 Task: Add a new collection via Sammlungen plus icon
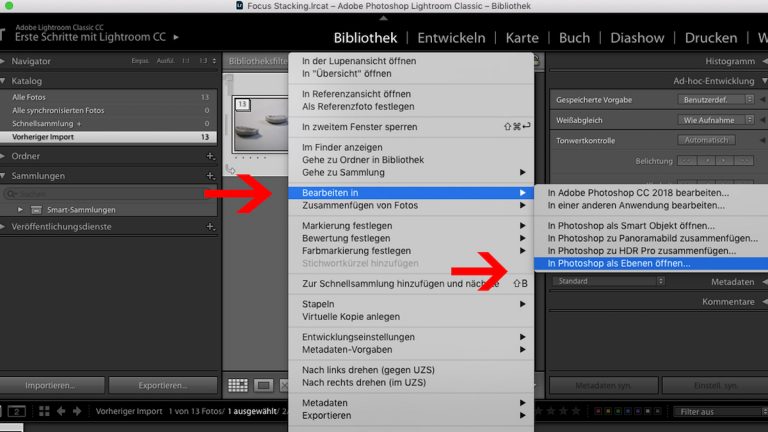pyautogui.click(x=209, y=175)
